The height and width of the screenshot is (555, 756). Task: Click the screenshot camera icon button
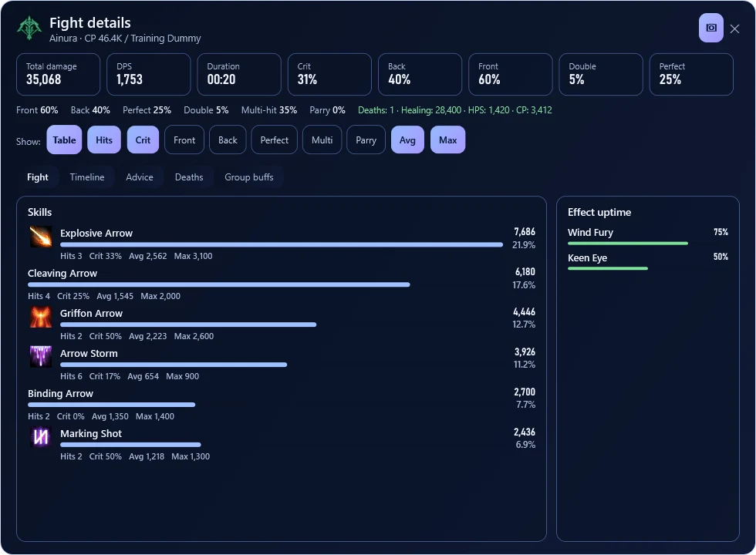tap(710, 28)
